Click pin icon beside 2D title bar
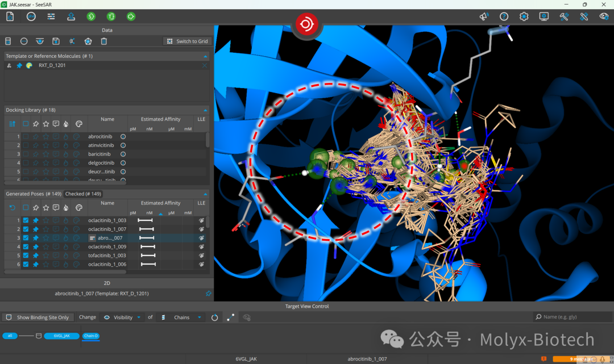 pos(208,293)
